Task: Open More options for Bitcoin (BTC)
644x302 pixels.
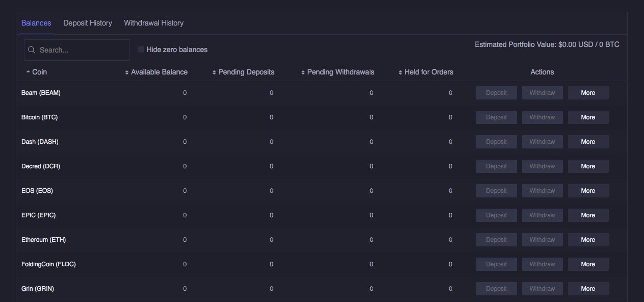Action: tap(588, 117)
